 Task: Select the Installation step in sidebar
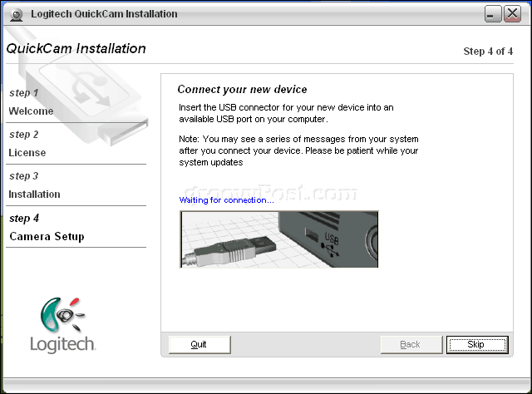point(34,195)
